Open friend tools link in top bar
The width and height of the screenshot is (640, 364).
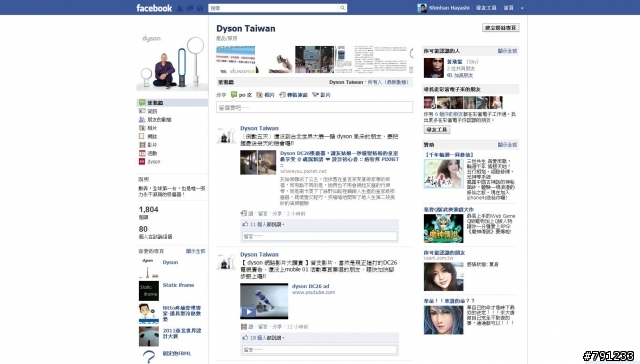486,8
